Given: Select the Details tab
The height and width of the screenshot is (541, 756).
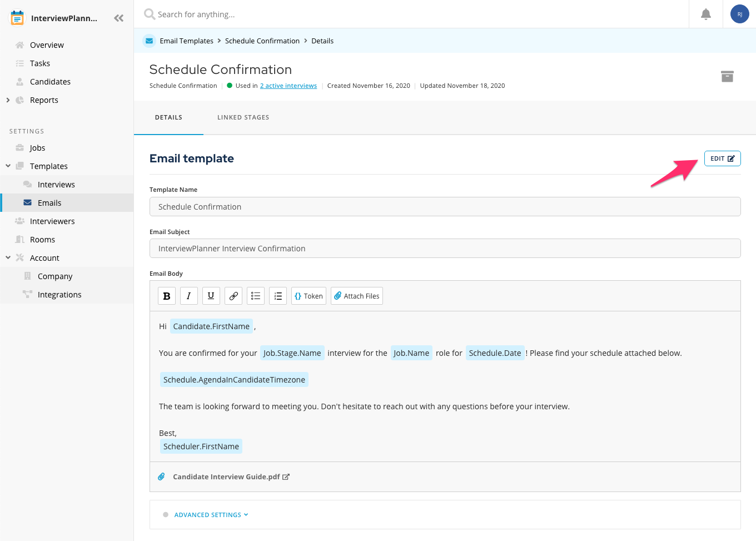Looking at the screenshot, I should click(168, 117).
